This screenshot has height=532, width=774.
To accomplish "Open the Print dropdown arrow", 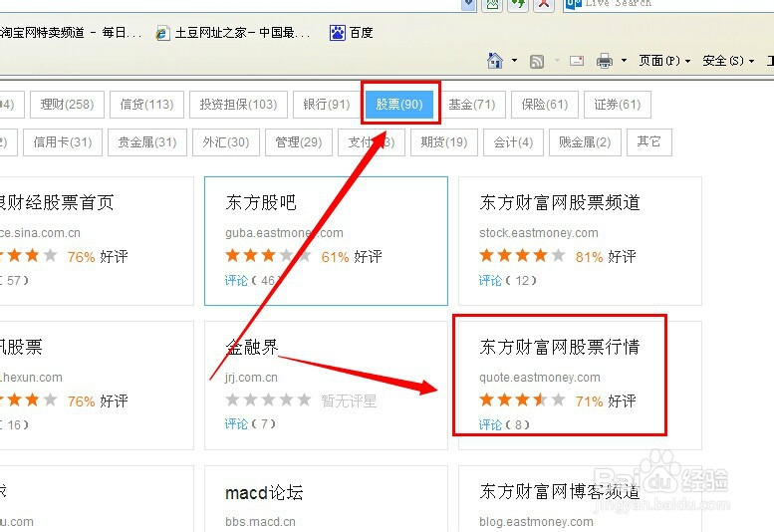I will tap(624, 61).
